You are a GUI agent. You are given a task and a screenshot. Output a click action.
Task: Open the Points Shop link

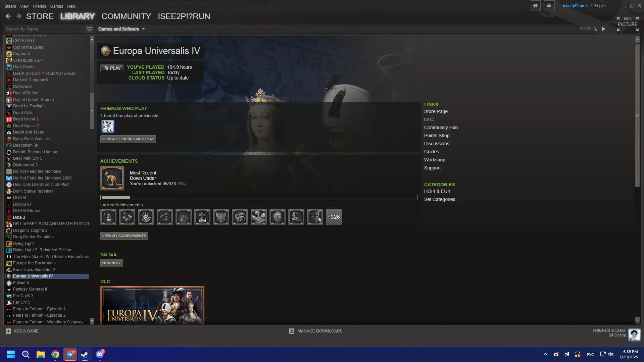pos(437,136)
